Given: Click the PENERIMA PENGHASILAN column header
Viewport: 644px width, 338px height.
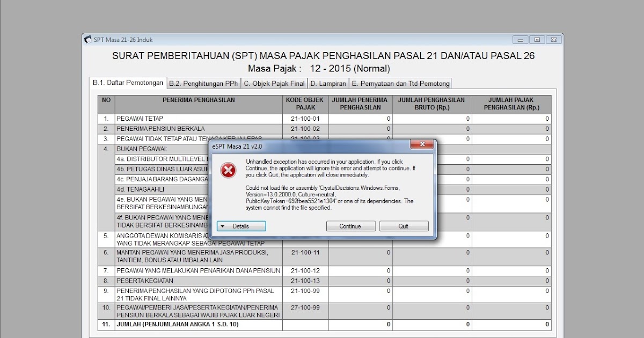Looking at the screenshot, I should click(199, 105).
